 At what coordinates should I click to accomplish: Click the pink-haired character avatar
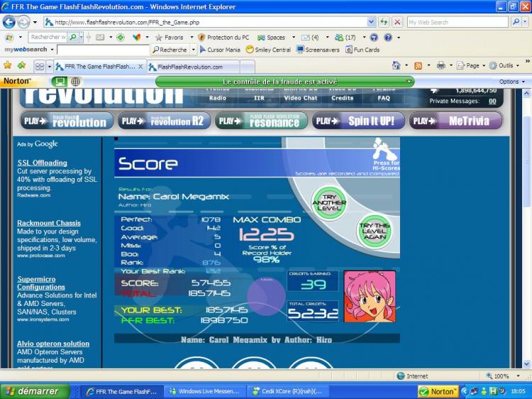370,297
